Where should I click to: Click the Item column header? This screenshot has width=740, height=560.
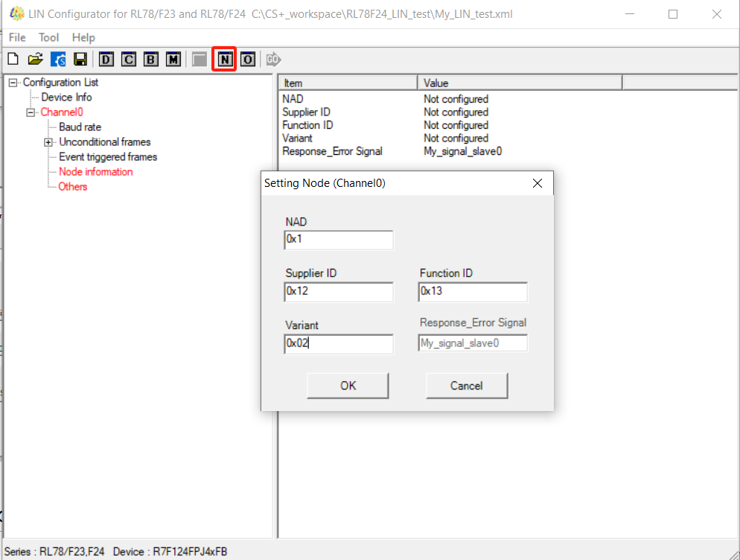coord(348,83)
